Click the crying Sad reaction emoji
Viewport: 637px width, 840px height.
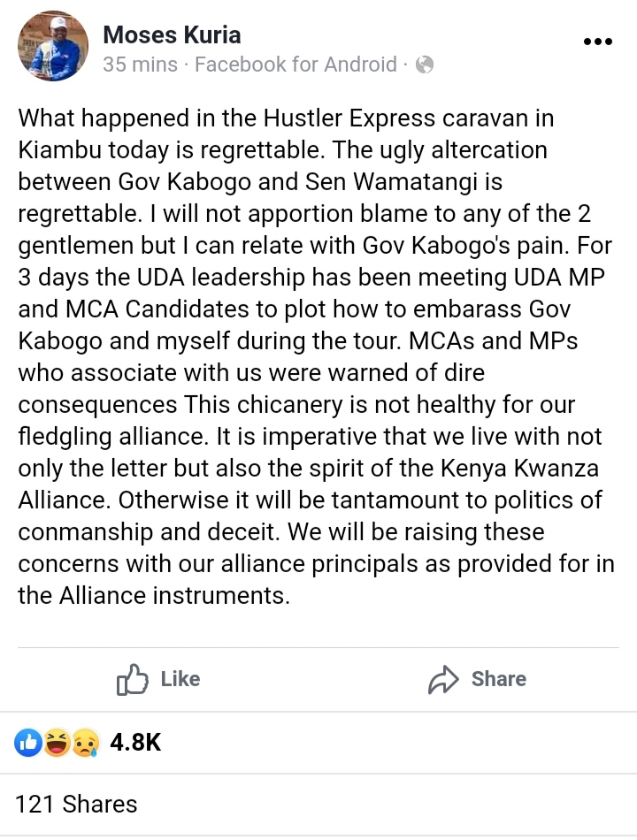pos(85,743)
